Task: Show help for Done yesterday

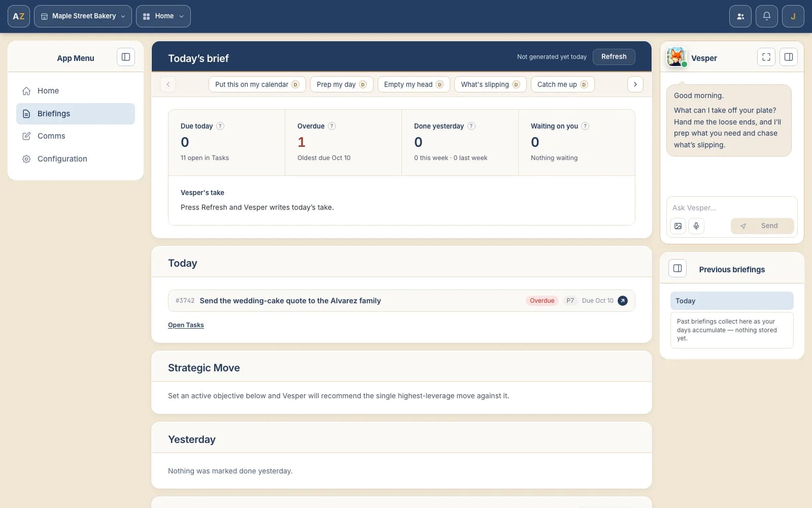Action: tap(471, 126)
